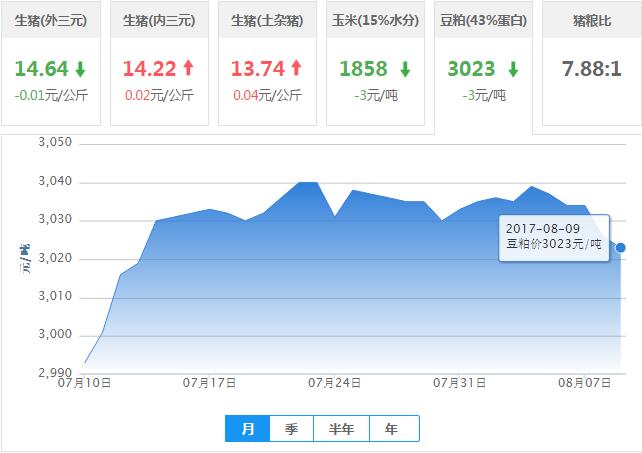Screen dimensions: 642x453
Task: Click the green down arrow beside 1858
Action: pyautogui.click(x=405, y=69)
